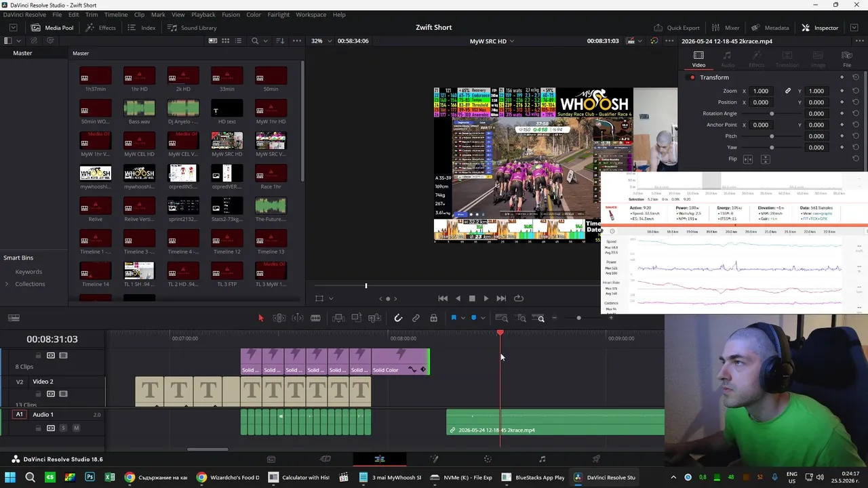Click the Quick Export button

point(677,28)
